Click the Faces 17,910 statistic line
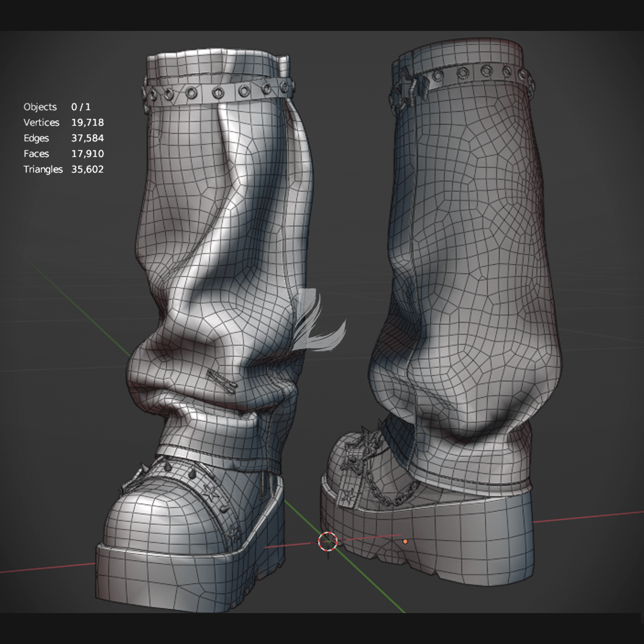 [x=64, y=154]
